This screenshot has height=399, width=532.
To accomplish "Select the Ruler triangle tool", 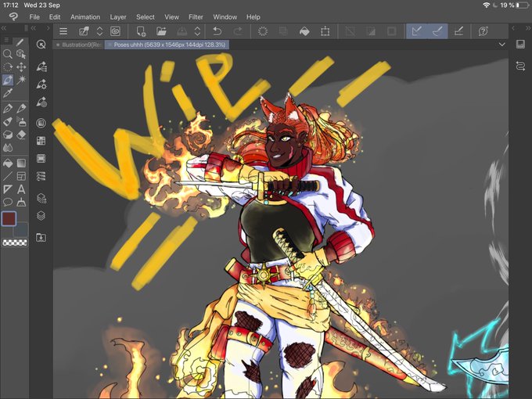I will [8, 189].
